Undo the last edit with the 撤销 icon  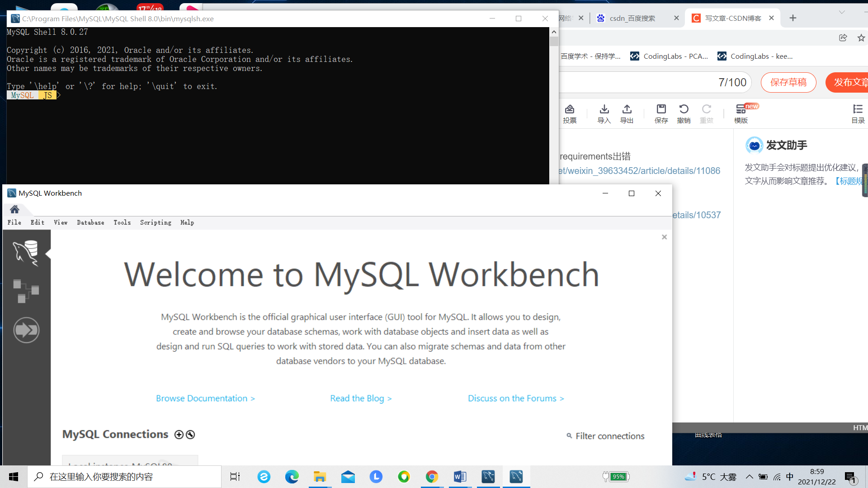[684, 113]
